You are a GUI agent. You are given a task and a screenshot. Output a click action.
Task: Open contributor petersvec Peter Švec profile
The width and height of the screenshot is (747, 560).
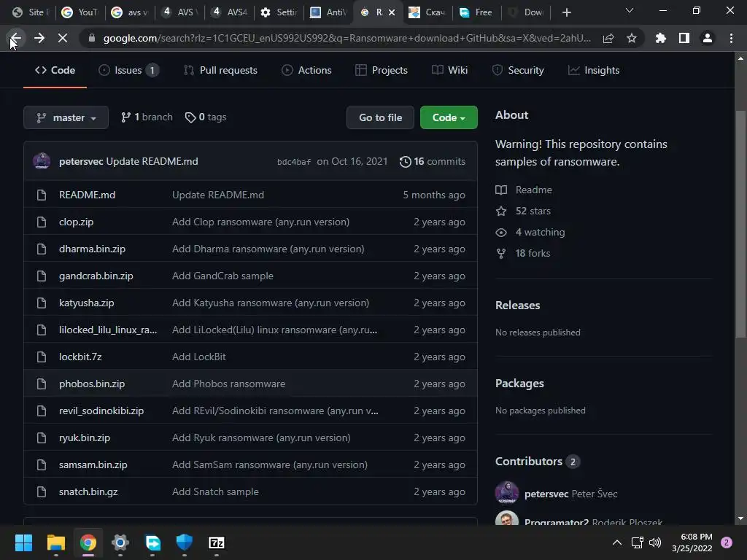[570, 494]
